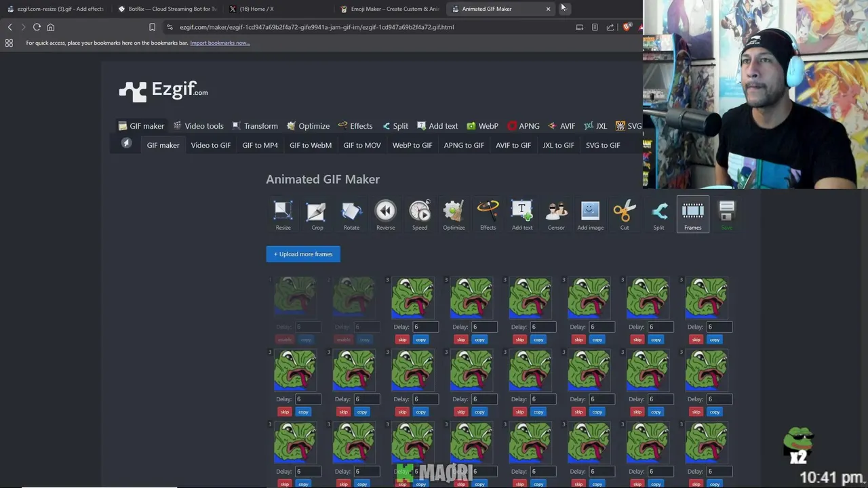This screenshot has width=868, height=488.
Task: Open GIF maker in the top navigation
Action: pos(141,126)
